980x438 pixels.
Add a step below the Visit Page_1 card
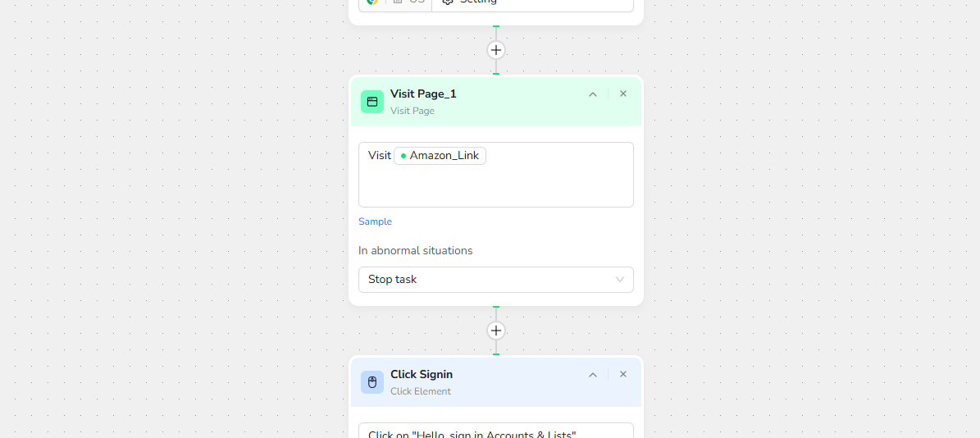click(496, 331)
